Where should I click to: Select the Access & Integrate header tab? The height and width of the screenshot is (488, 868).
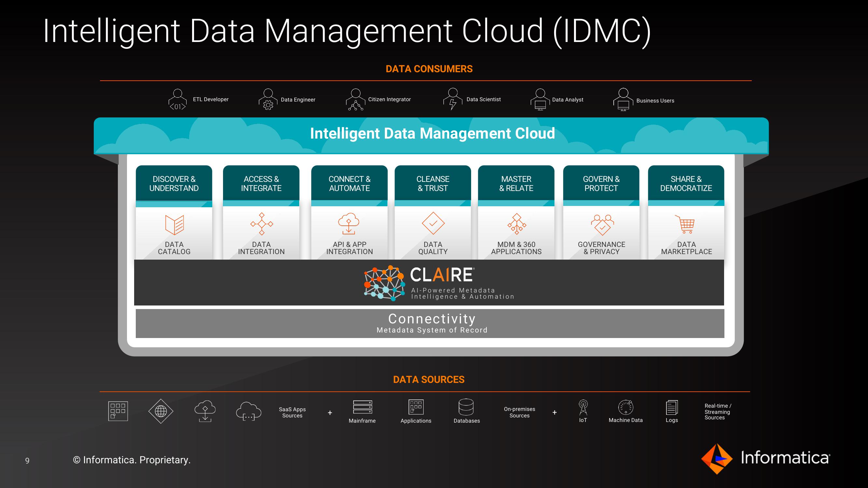click(x=261, y=183)
